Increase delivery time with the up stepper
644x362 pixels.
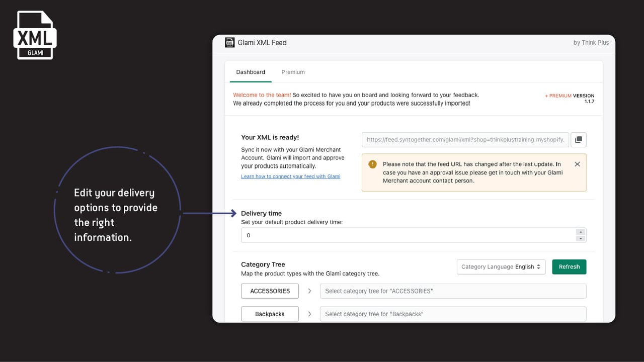point(581,232)
